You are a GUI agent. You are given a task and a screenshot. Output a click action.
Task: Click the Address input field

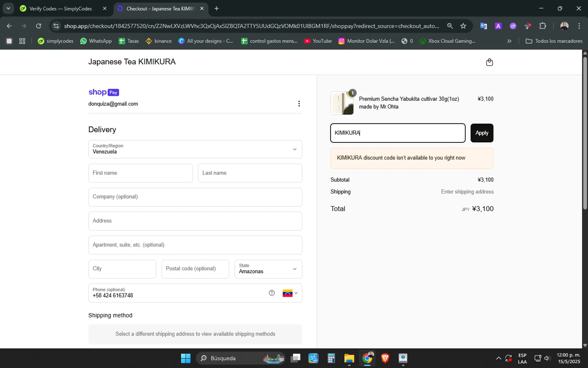tap(195, 221)
